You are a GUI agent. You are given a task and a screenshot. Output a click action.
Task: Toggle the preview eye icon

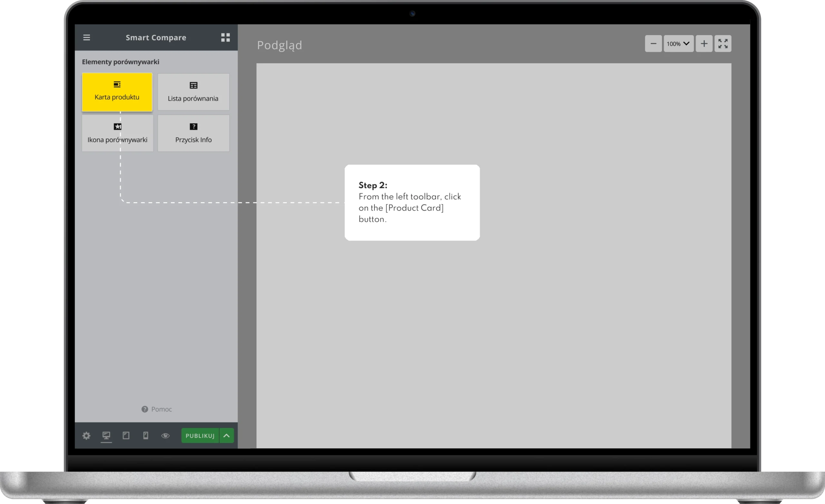[165, 436]
